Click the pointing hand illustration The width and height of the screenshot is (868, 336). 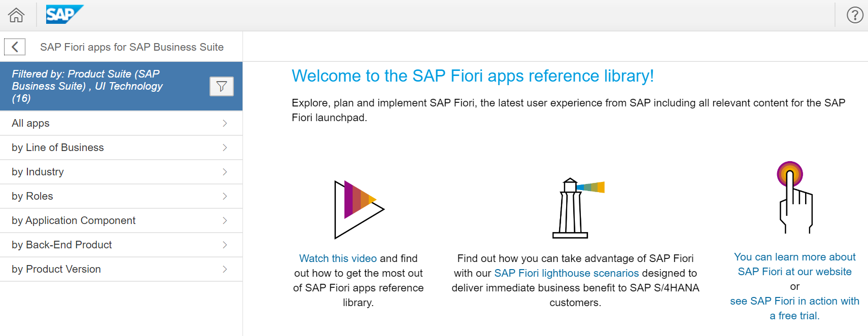click(794, 198)
